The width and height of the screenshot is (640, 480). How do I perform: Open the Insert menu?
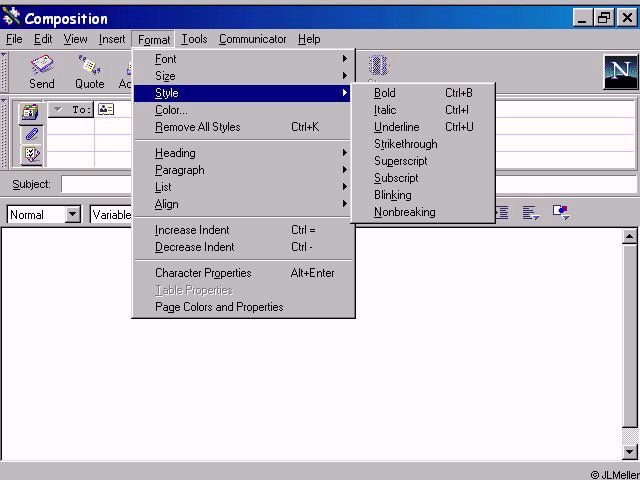tap(112, 39)
